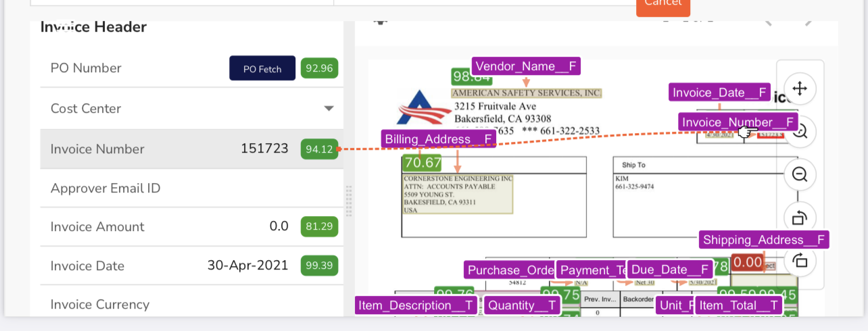
Task: Click the address line 3215 Fruitvale Ave
Action: [x=495, y=107]
